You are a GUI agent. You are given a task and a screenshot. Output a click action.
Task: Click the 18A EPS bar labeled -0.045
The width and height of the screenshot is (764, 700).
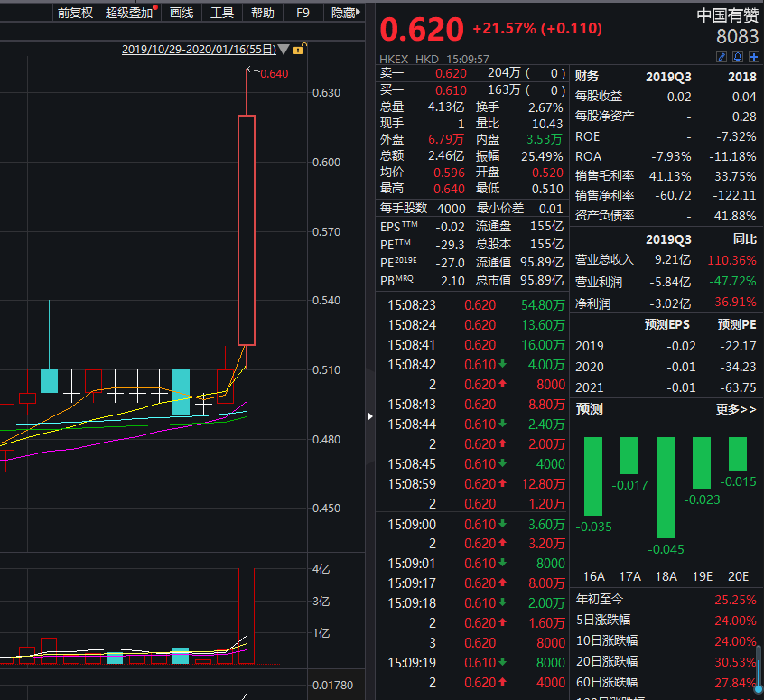click(x=666, y=488)
